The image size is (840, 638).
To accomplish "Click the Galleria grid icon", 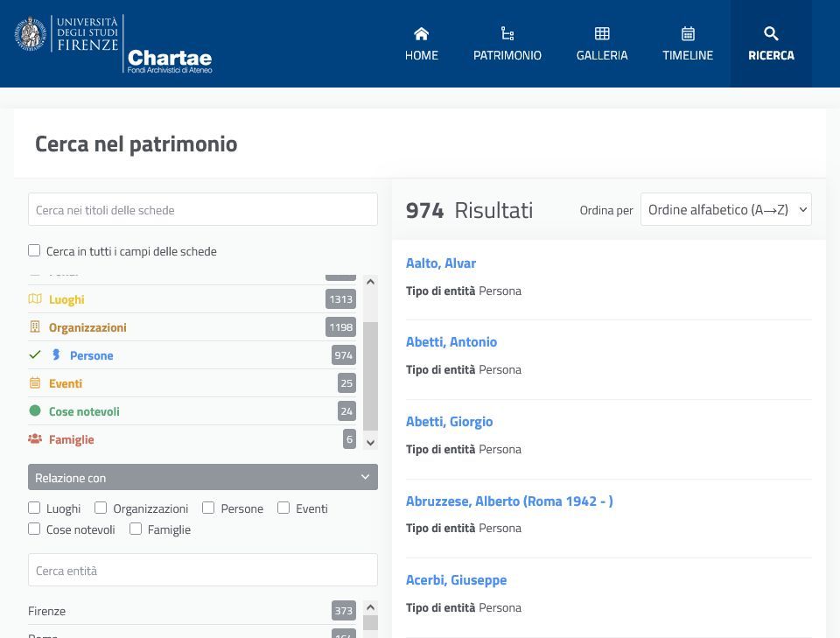I will tap(602, 34).
